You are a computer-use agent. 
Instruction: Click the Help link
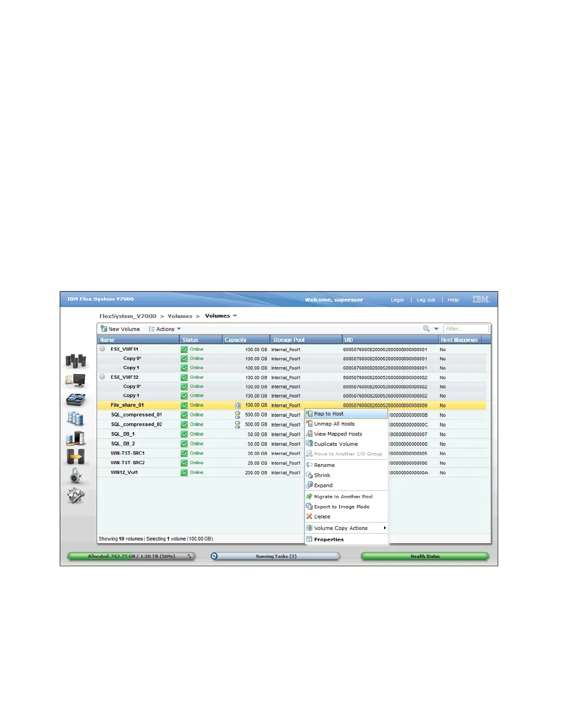click(453, 300)
